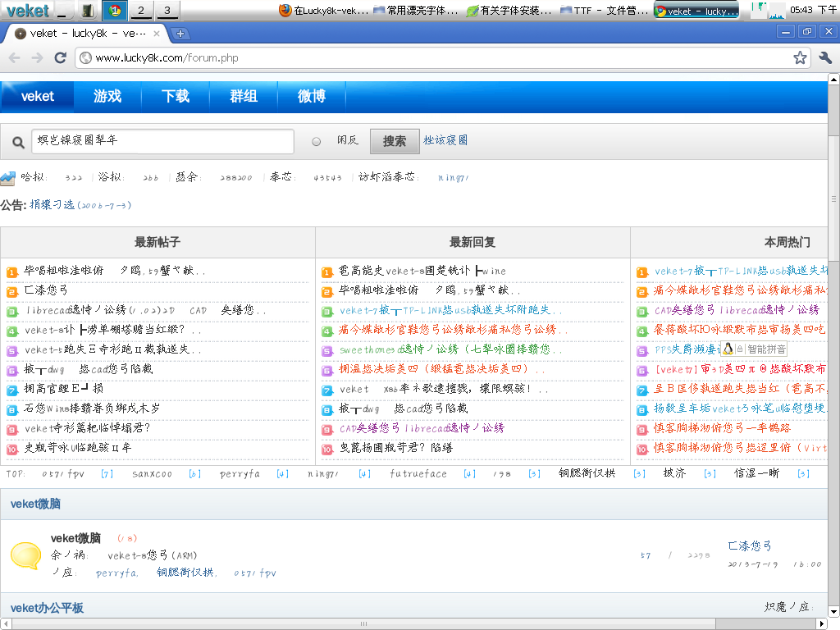840x630 pixels.
Task: Click the show-desktop minus icon in taskbar
Action: coord(65,10)
